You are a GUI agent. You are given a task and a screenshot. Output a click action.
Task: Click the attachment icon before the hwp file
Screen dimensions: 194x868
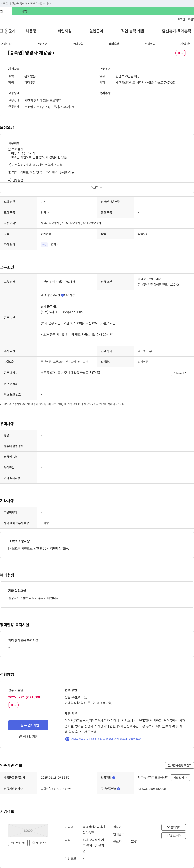[67, 739]
